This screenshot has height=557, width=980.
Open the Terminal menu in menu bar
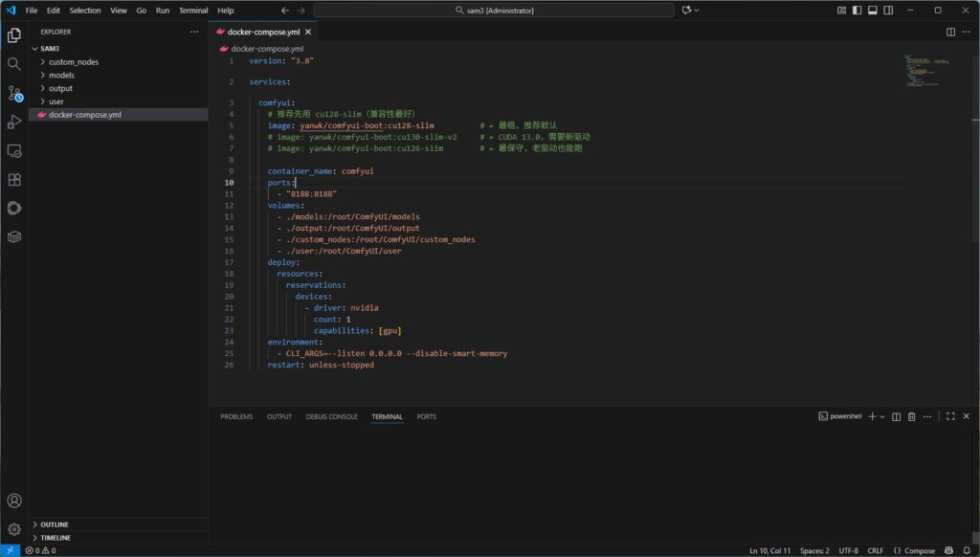pos(193,11)
